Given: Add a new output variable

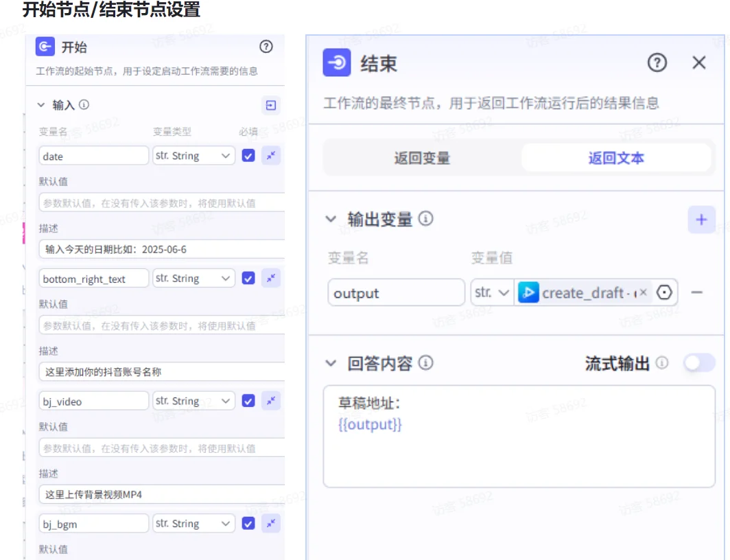Looking at the screenshot, I should [701, 219].
